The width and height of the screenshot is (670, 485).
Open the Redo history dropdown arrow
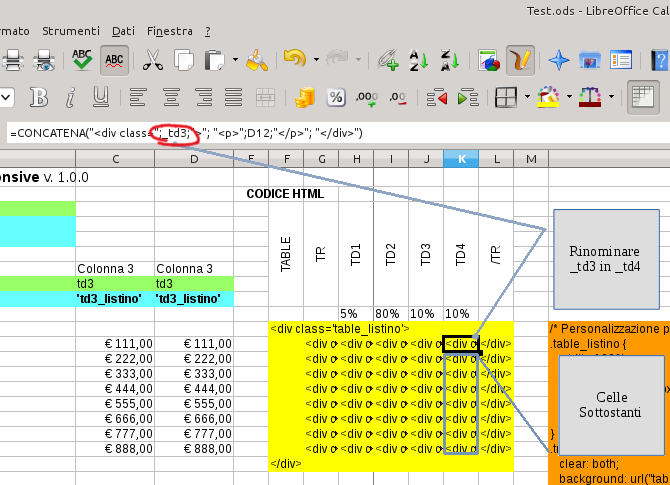[x=358, y=59]
